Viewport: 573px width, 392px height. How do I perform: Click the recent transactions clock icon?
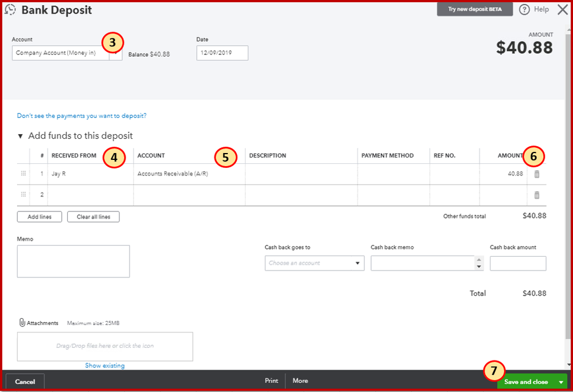10,10
